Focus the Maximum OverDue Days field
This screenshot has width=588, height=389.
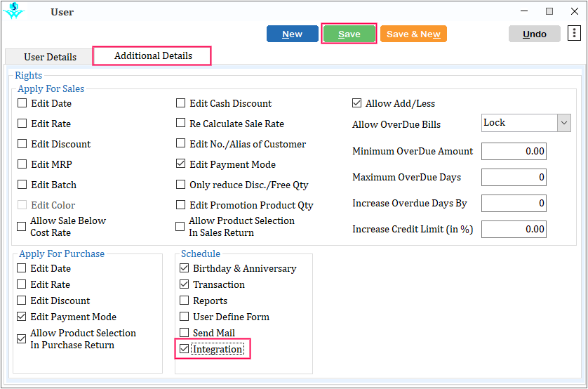[x=514, y=177]
